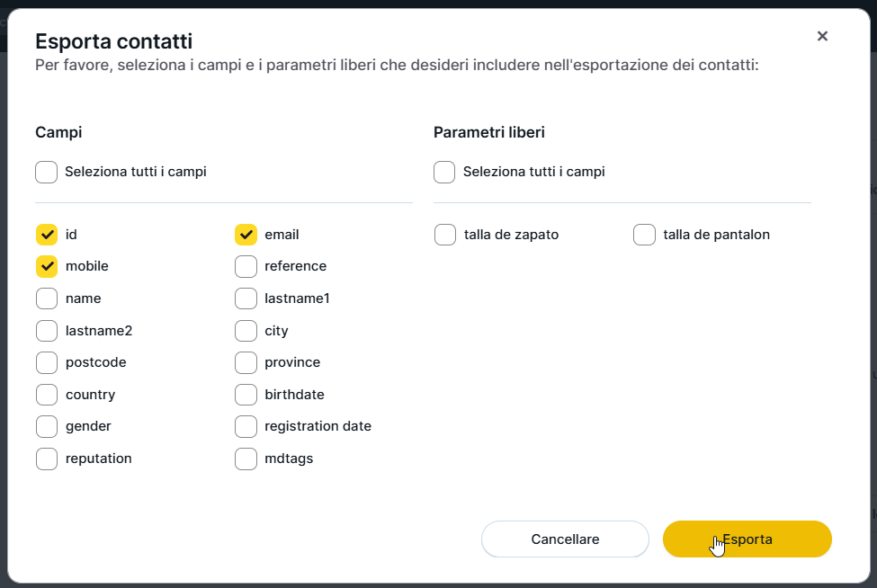This screenshot has width=877, height=588.
Task: Select the lastname2 checkbox
Action: coord(47,331)
